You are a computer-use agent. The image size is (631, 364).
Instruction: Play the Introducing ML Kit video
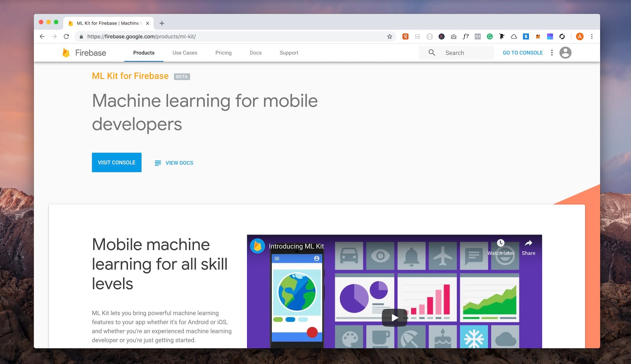click(394, 318)
